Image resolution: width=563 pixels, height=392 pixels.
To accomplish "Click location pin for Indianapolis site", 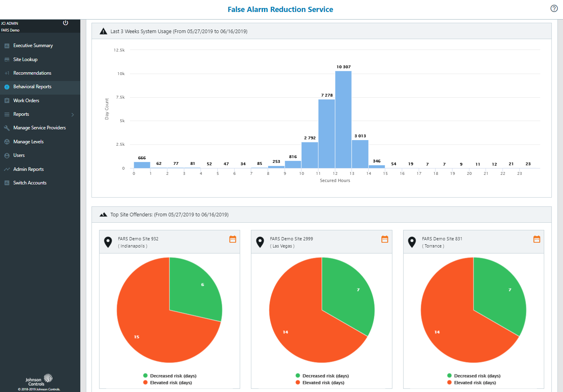I will click(x=108, y=242).
